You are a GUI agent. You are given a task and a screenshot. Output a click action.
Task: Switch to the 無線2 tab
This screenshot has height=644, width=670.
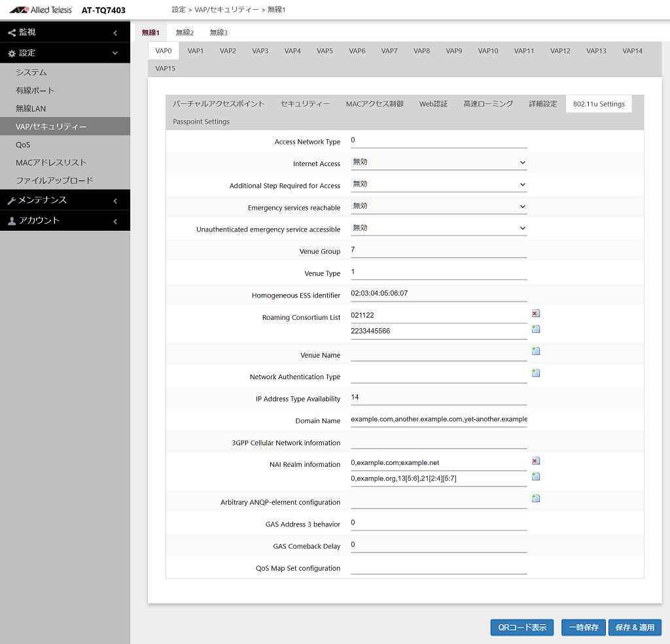point(185,33)
